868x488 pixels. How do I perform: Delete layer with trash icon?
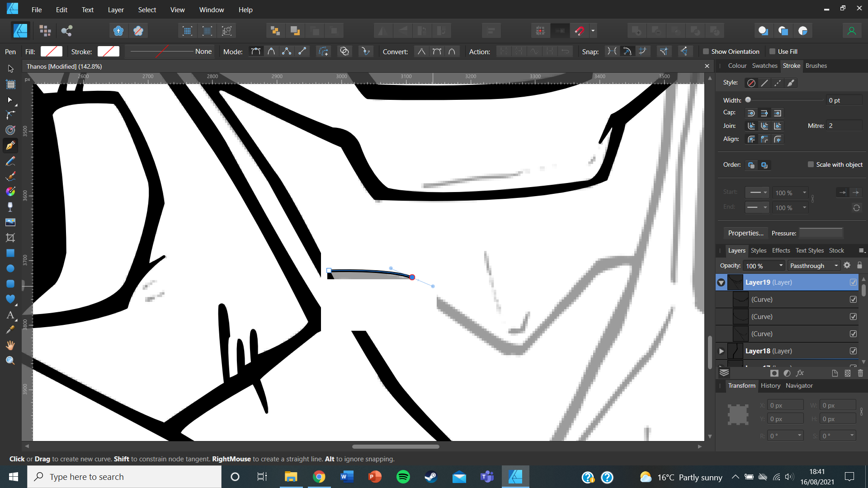coord(860,373)
